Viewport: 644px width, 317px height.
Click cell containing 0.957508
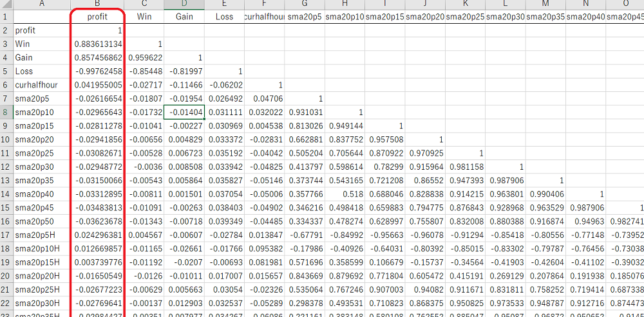pyautogui.click(x=385, y=140)
